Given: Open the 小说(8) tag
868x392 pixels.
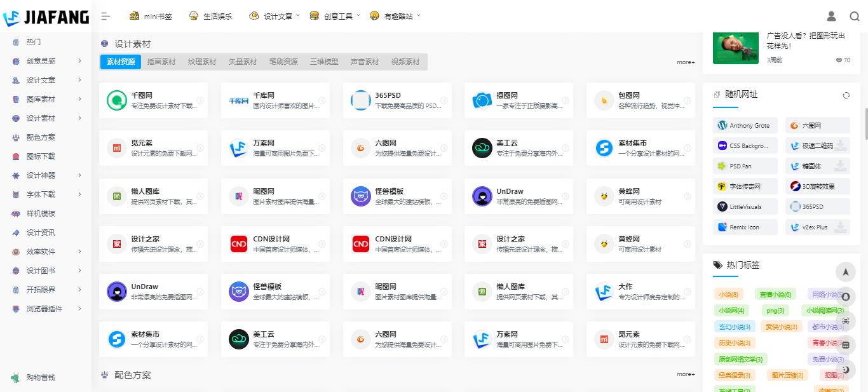Looking at the screenshot, I should pyautogui.click(x=728, y=294).
